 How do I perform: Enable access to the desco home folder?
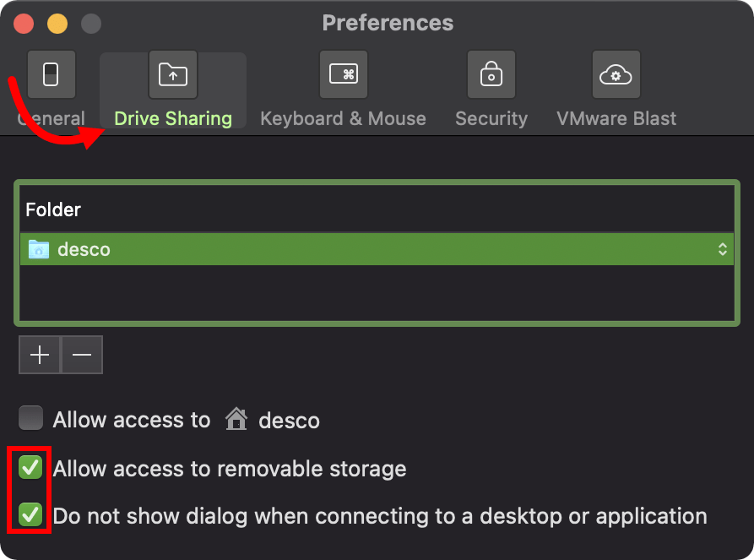(x=30, y=418)
